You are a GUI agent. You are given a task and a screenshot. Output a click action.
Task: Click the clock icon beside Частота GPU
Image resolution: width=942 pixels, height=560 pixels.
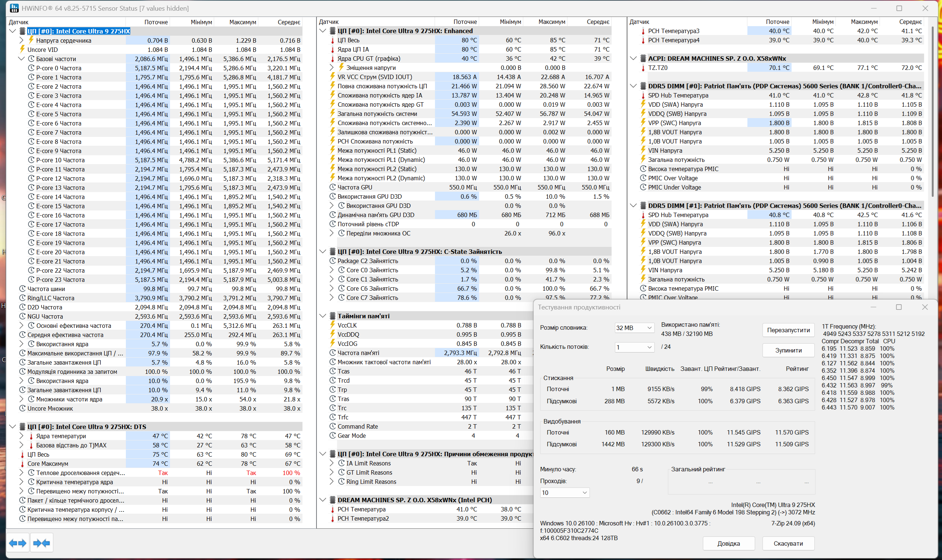pyautogui.click(x=333, y=187)
